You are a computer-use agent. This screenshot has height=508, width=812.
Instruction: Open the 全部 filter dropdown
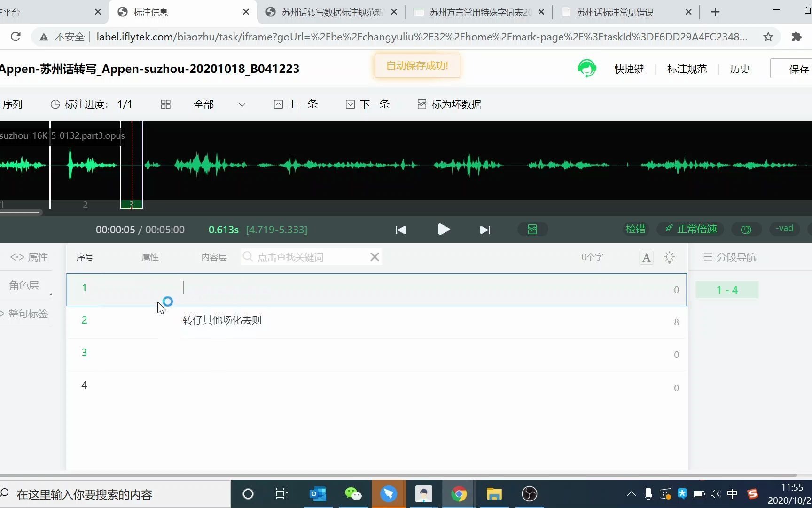pyautogui.click(x=219, y=104)
